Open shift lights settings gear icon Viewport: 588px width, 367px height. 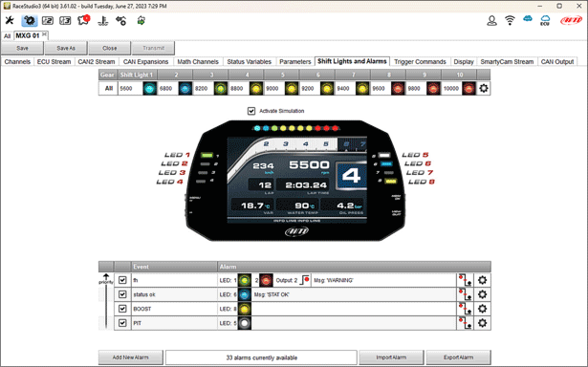tap(484, 89)
